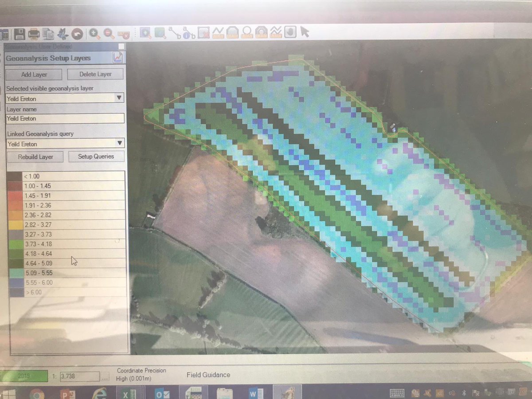Click the Rebuild Layer button
532x399 pixels.
[x=35, y=157]
